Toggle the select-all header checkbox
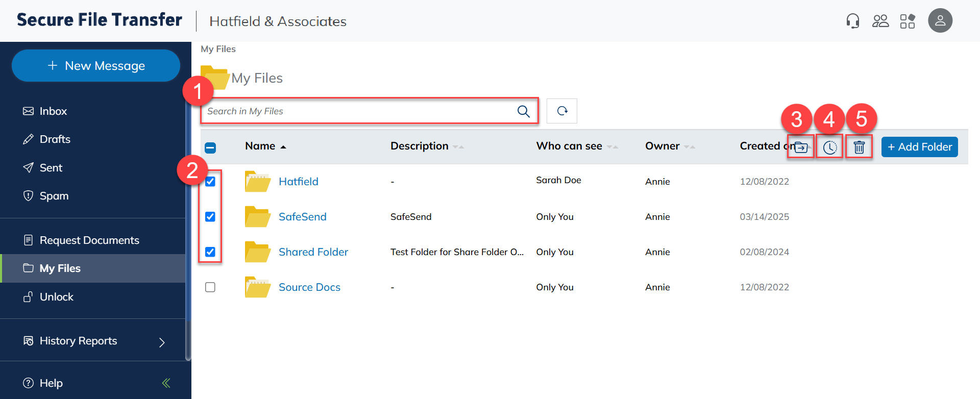 point(210,148)
